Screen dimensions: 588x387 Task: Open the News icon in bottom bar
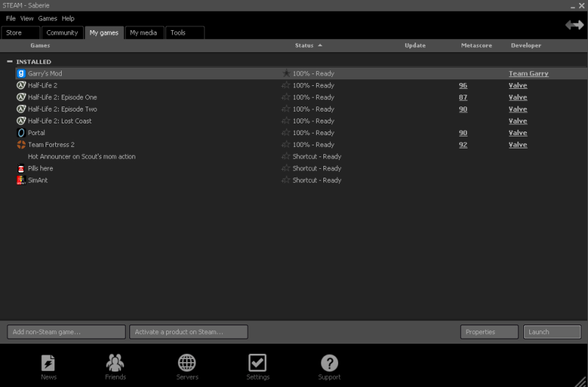pyautogui.click(x=49, y=363)
